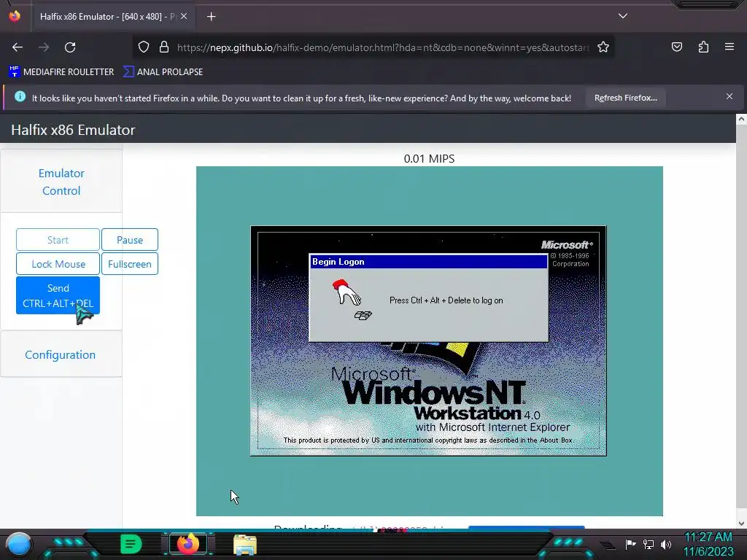
Task: Close the Halfix x86 Emulator tab
Action: click(x=184, y=16)
